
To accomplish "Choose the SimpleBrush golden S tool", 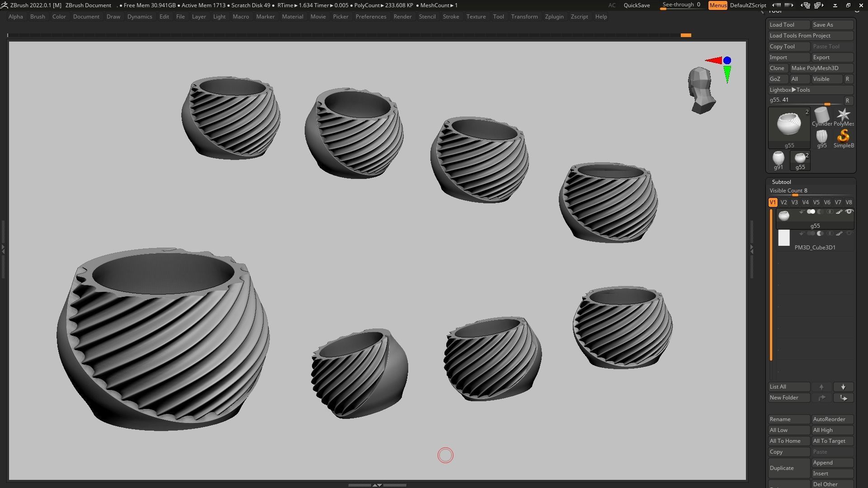I will pyautogui.click(x=843, y=136).
